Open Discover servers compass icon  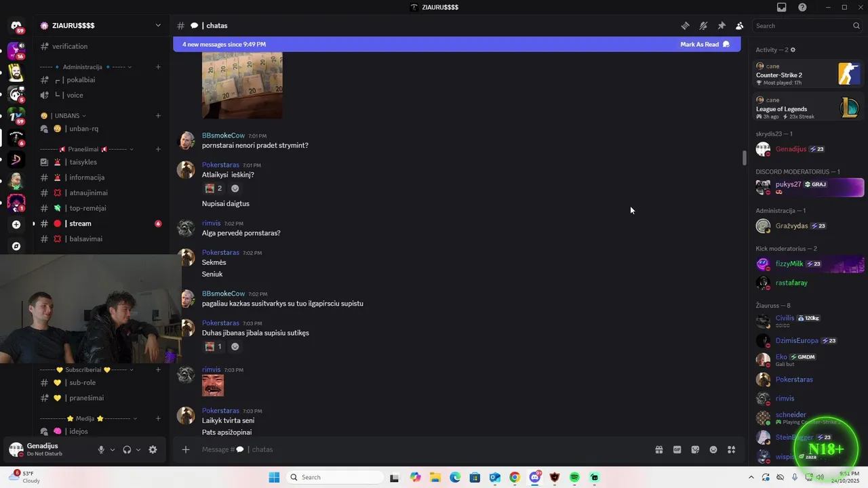click(x=16, y=246)
